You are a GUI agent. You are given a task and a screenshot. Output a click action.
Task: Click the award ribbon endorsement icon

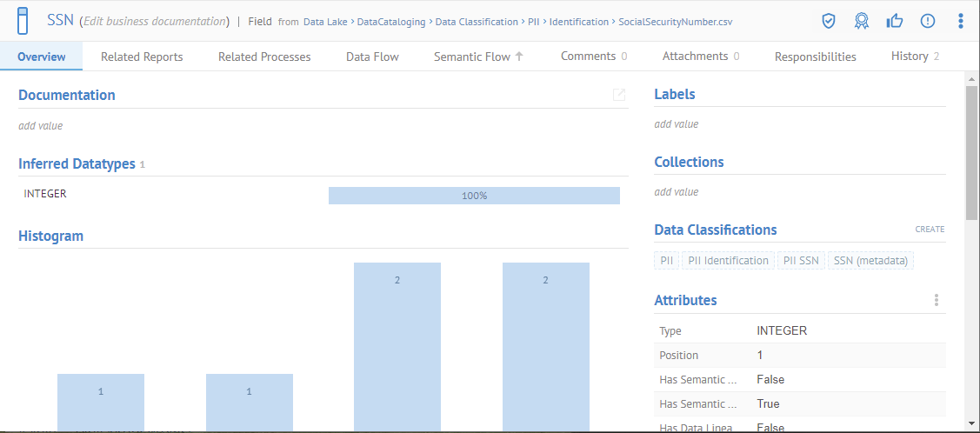click(861, 21)
